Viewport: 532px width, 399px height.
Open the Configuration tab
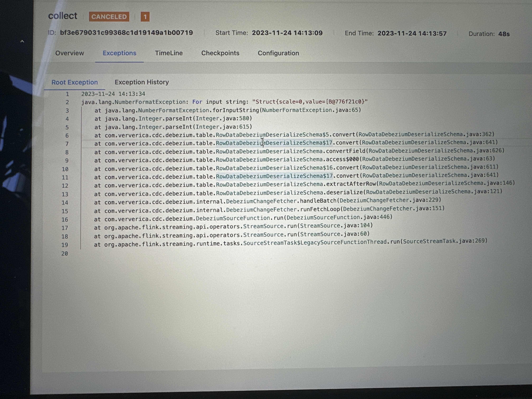tap(278, 53)
